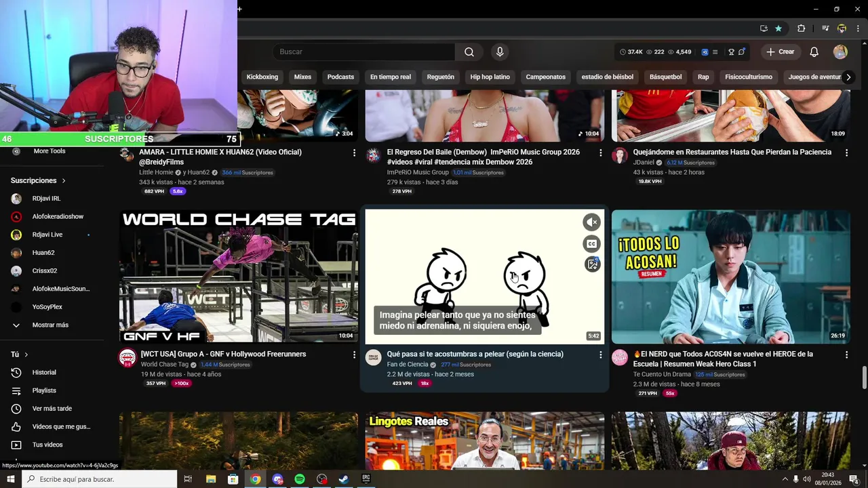Select the Fisicoculturismo chip
Image resolution: width=868 pixels, height=488 pixels.
click(x=749, y=77)
